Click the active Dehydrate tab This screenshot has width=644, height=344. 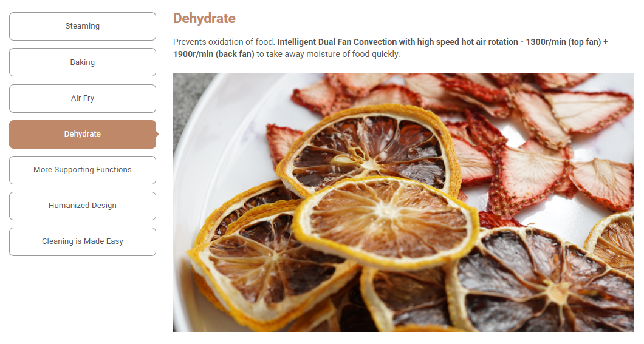(83, 134)
